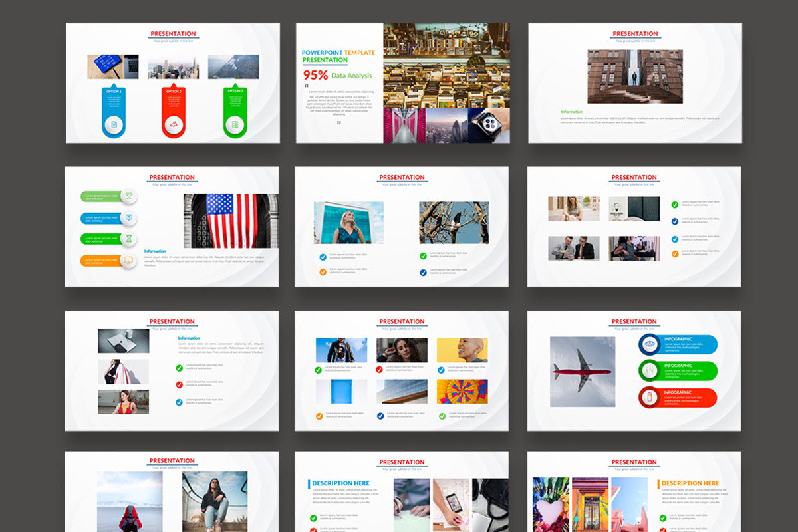The width and height of the screenshot is (798, 532).
Task: Click the 'PRESENTATION' title on the airplane slide
Action: click(x=634, y=321)
